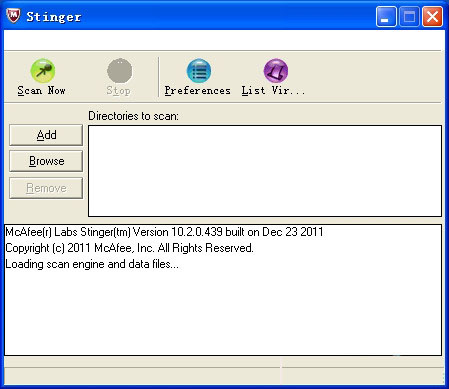
Task: Close the Stinger window
Action: [432, 16]
